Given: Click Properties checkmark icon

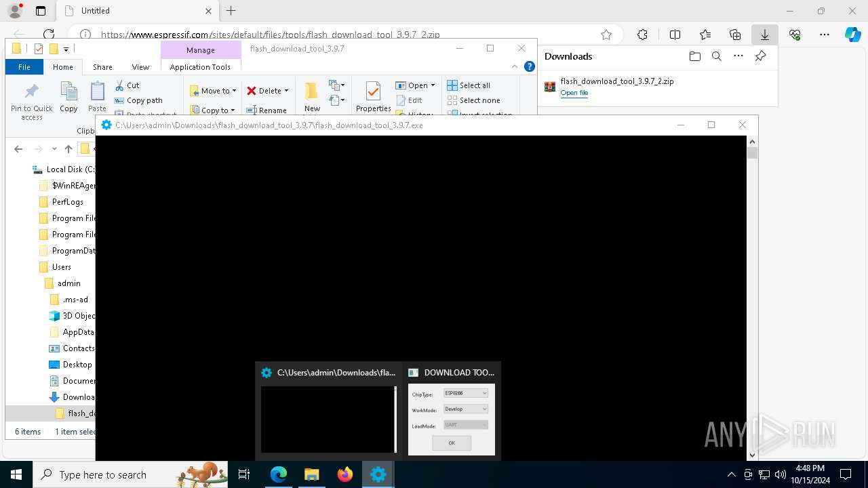Looking at the screenshot, I should tap(373, 91).
